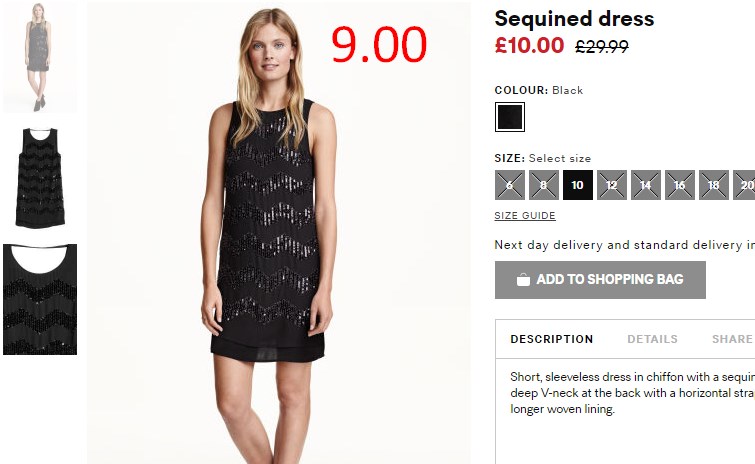Select size 20 at the row's edge
The height and width of the screenshot is (464, 755).
point(744,185)
